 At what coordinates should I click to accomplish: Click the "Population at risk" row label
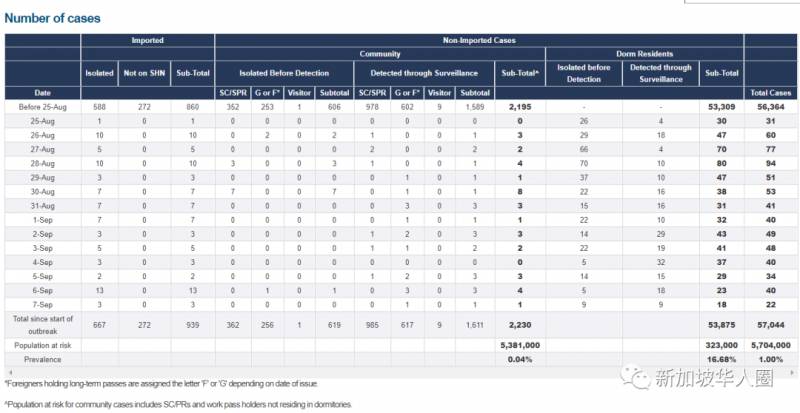point(42,344)
